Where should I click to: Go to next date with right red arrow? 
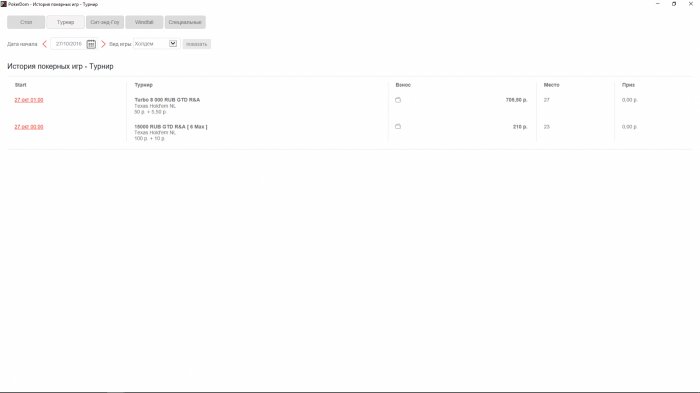pyautogui.click(x=103, y=44)
